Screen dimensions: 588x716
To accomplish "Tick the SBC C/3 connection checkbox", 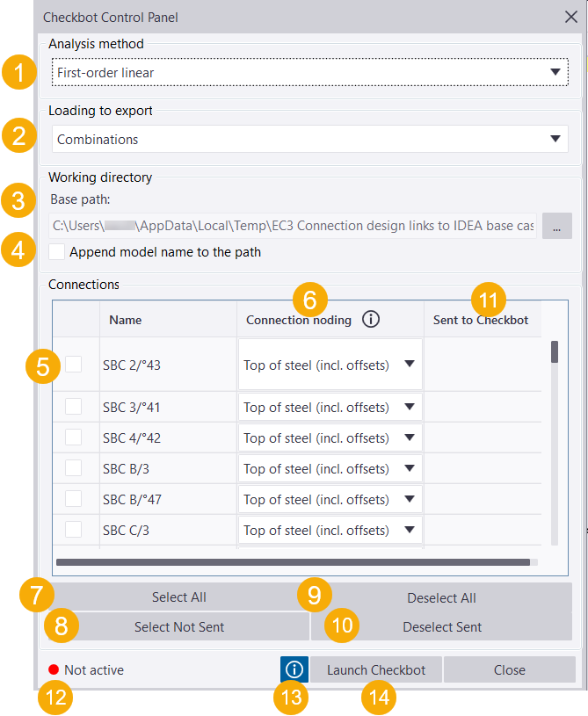I will (76, 530).
